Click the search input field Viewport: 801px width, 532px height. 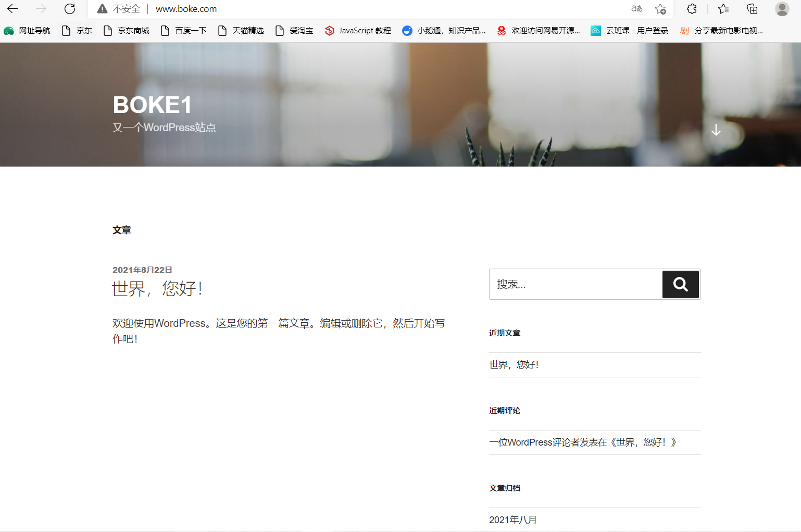click(573, 284)
